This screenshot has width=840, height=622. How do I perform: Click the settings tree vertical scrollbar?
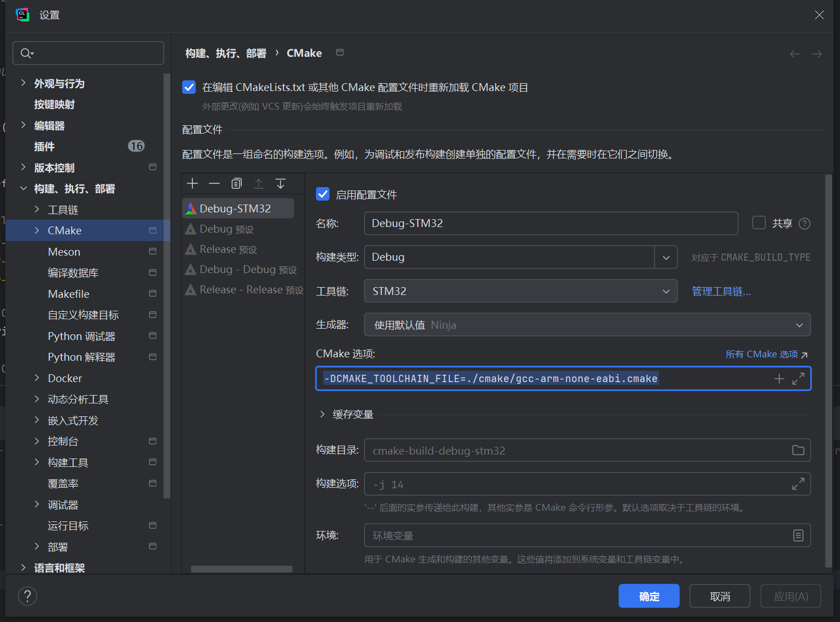(166, 285)
